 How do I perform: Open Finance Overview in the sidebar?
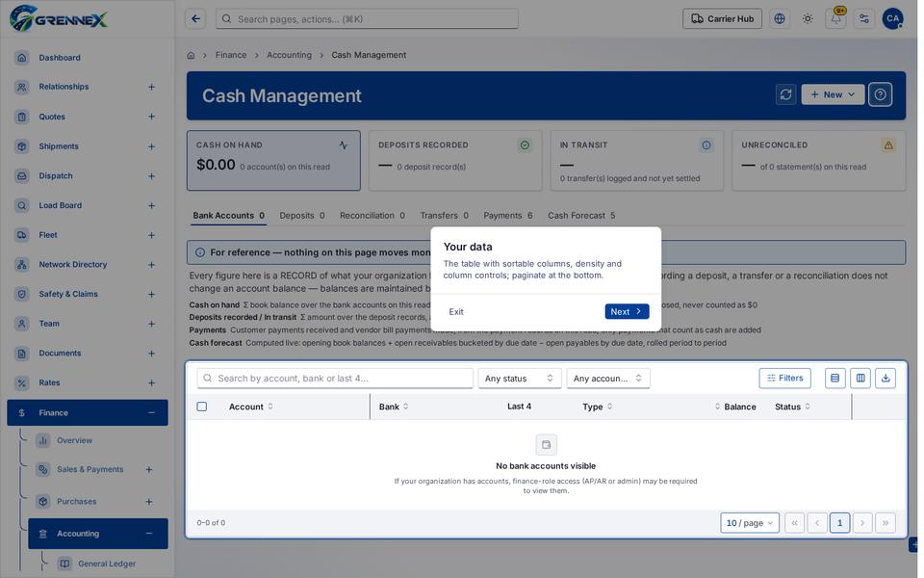(74, 440)
